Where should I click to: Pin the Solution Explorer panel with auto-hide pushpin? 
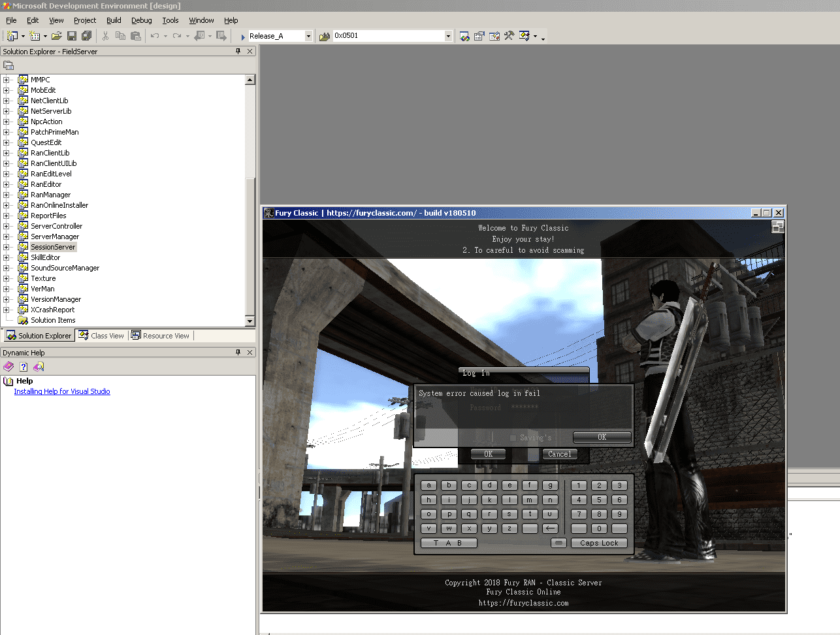238,51
